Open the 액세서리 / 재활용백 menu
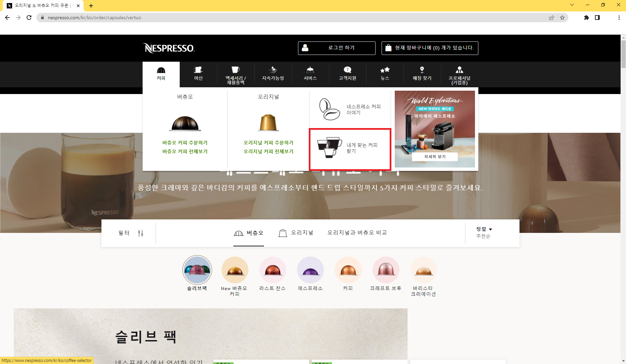Viewport: 626px width, 364px height. point(236,75)
